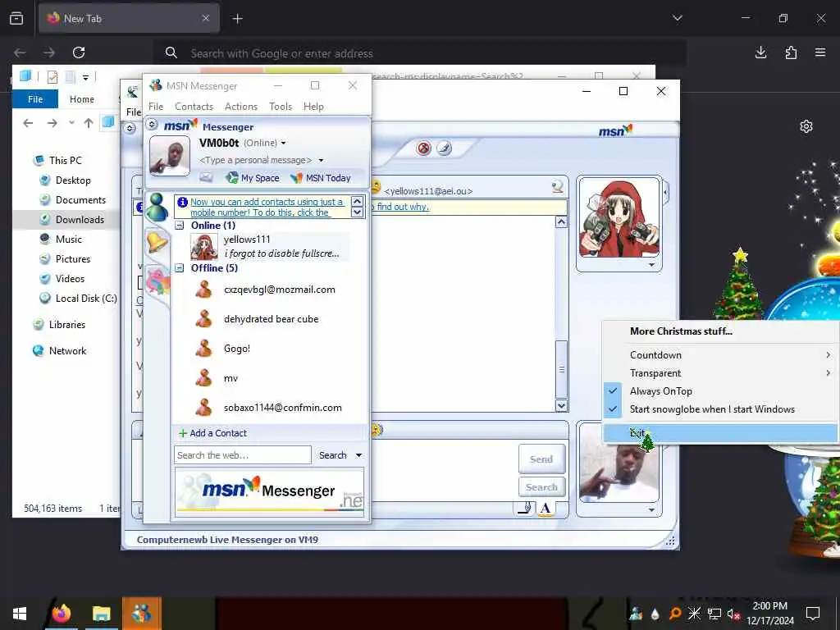Image resolution: width=840 pixels, height=630 pixels.
Task: Click the plus icon beside Add a Contact
Action: 183,433
